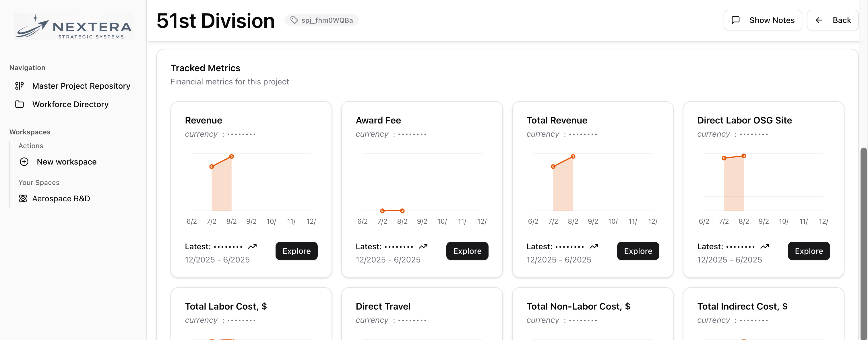Select the Total Labor Cost, $ title
The image size is (868, 340).
coord(226,306)
